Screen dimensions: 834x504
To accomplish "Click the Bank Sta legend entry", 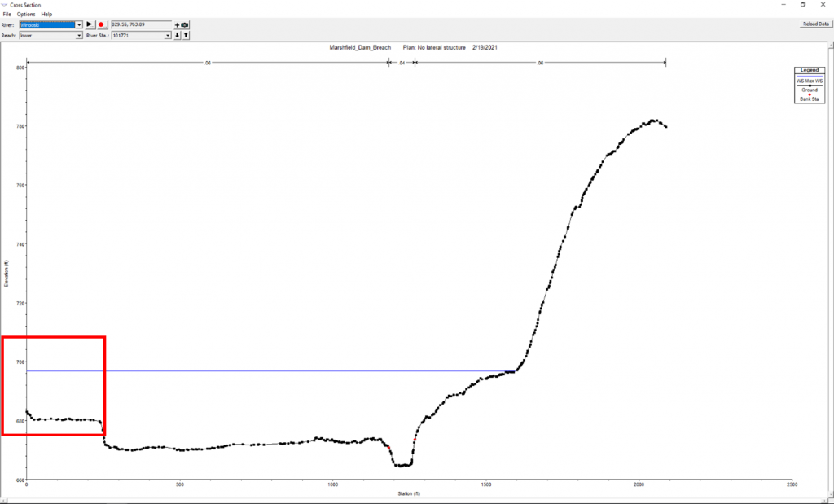I will pos(809,99).
